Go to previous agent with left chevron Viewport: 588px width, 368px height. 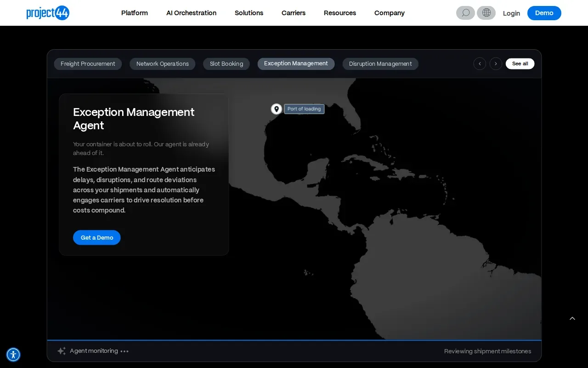click(x=480, y=63)
